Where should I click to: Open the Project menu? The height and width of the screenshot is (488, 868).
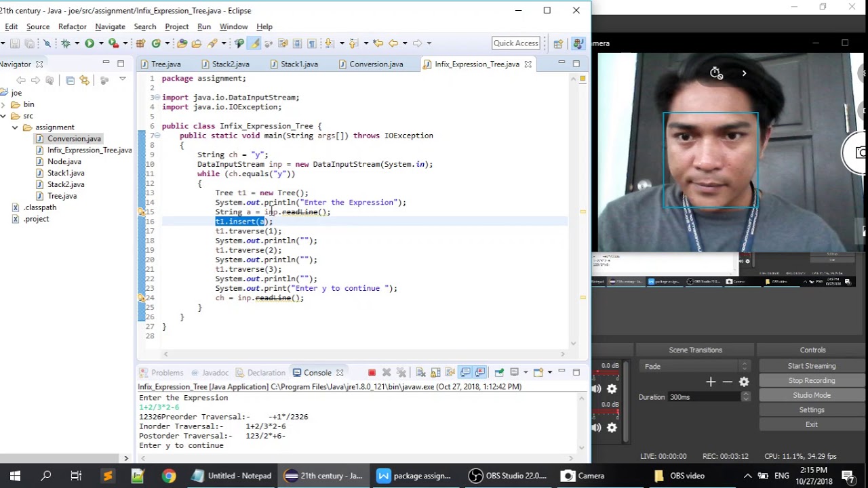coord(176,26)
